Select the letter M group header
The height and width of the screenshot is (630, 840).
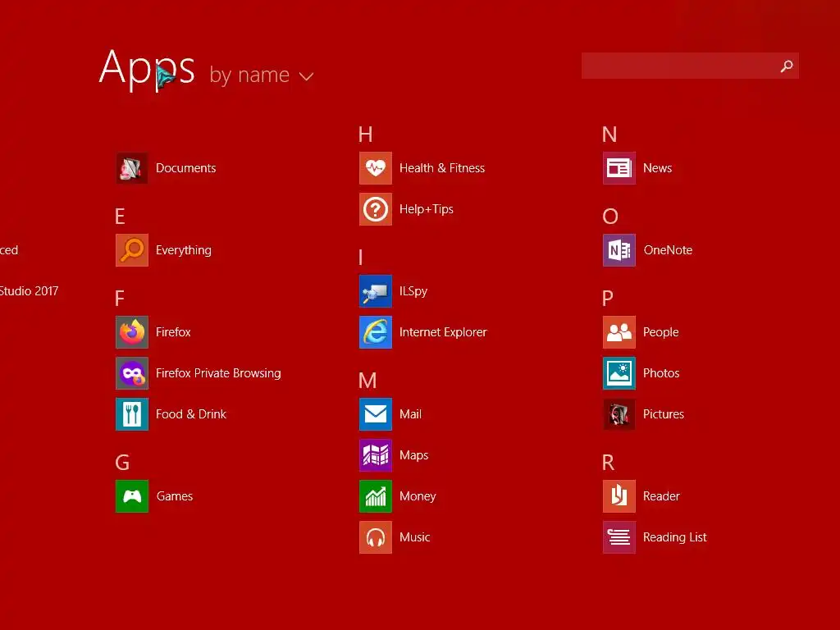point(367,381)
